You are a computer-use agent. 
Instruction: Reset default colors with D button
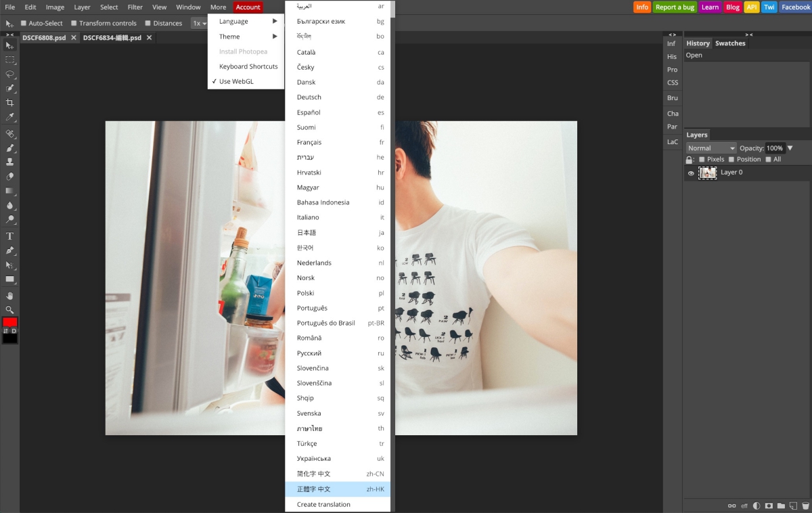coord(14,331)
